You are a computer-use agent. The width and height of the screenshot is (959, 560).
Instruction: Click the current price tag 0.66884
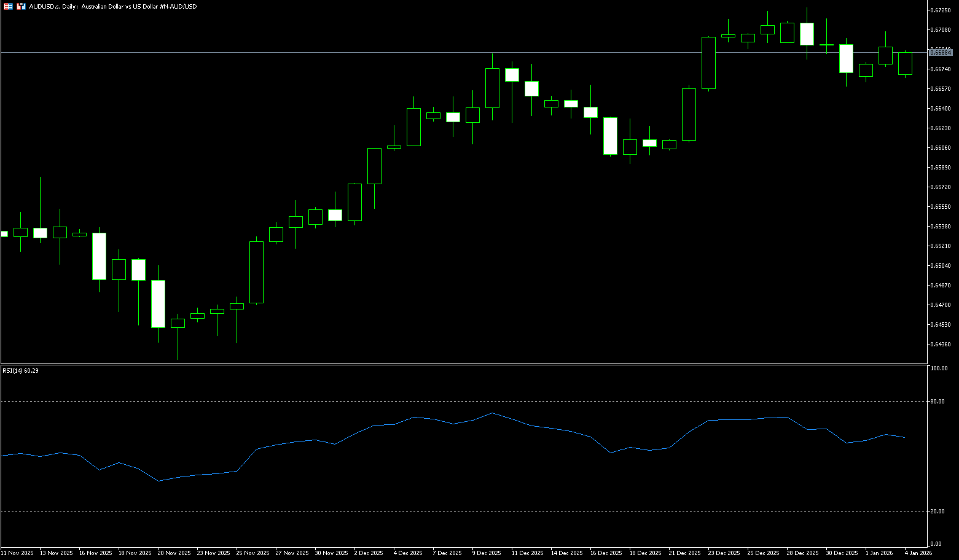click(x=941, y=53)
